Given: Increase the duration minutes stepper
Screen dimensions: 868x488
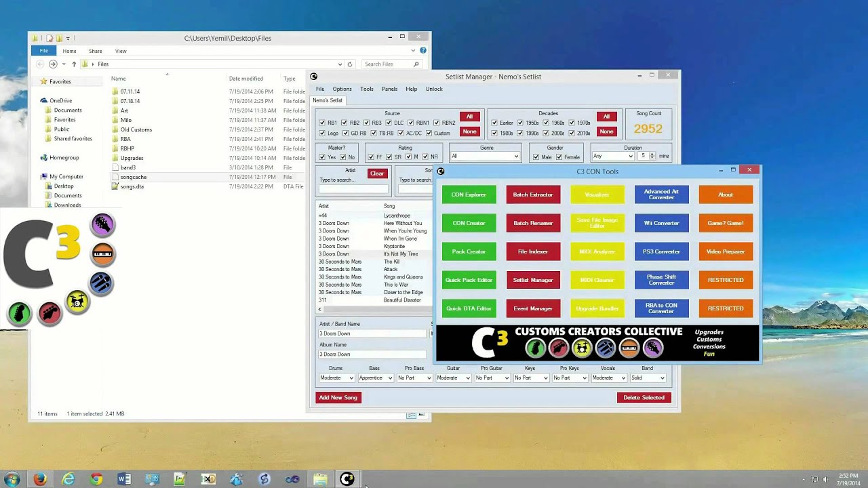Looking at the screenshot, I should click(652, 154).
